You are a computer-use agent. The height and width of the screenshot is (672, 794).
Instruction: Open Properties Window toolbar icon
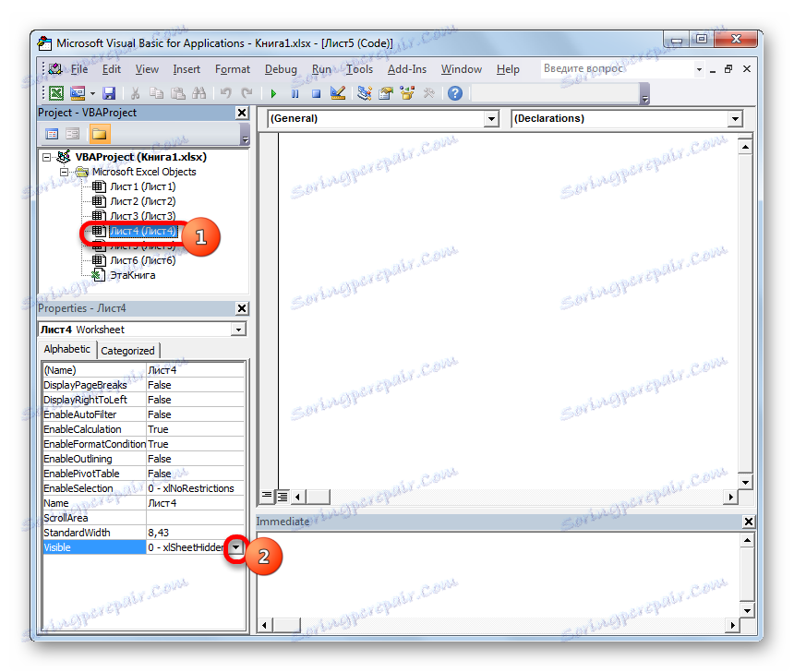(385, 93)
